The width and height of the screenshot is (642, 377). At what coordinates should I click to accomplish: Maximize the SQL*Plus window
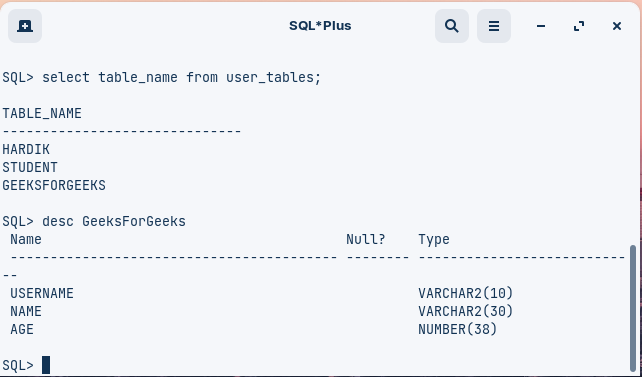[x=579, y=26]
